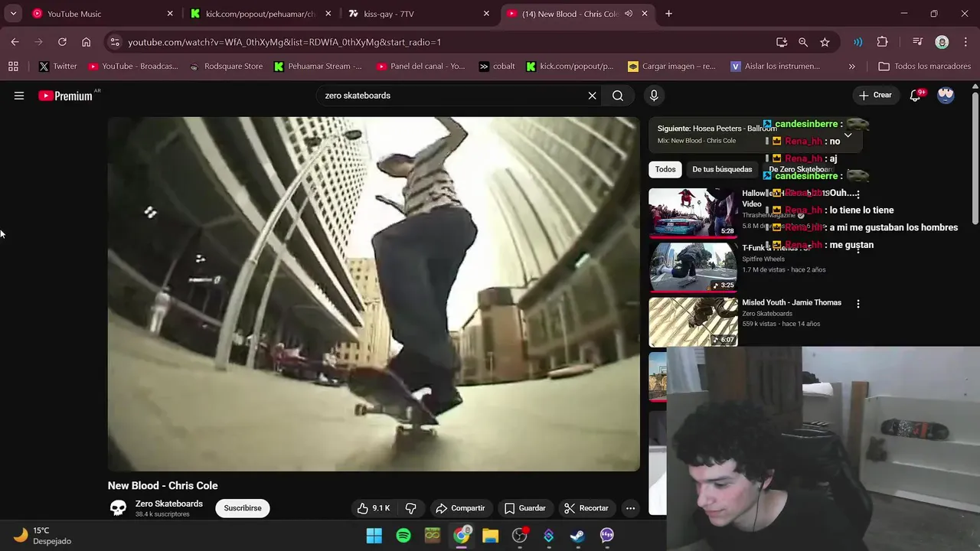980x551 pixels.
Task: Like the New Blood video
Action: (x=374, y=508)
